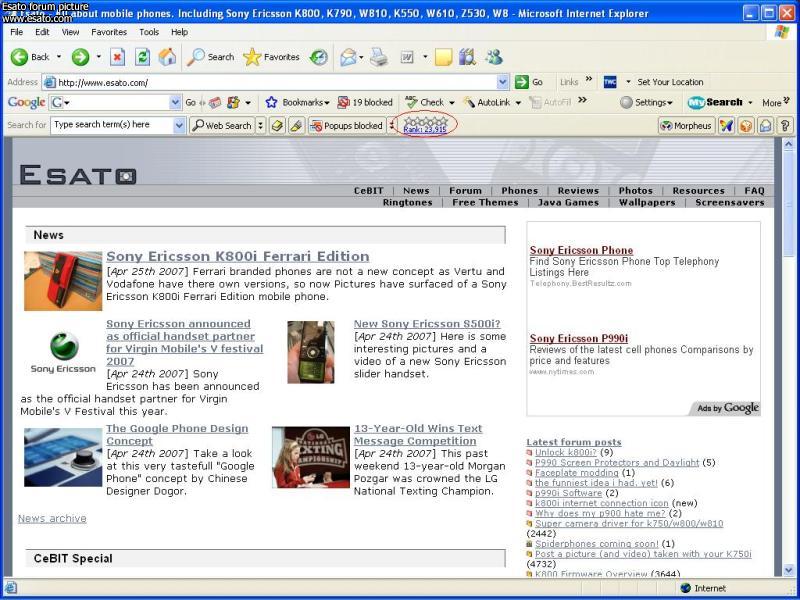This screenshot has height=600, width=800.
Task: Open the Web Search options dropdown
Action: [x=260, y=126]
